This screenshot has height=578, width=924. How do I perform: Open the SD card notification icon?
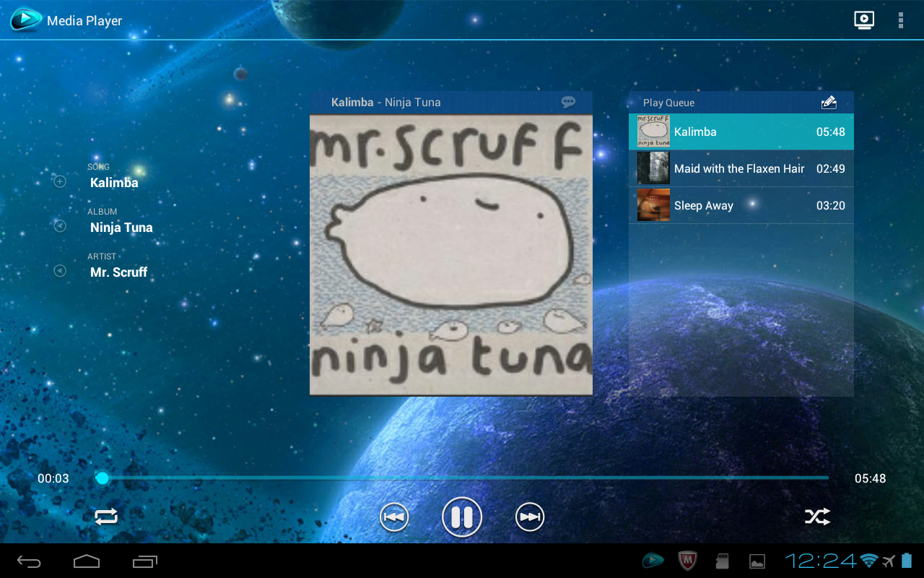(x=722, y=561)
